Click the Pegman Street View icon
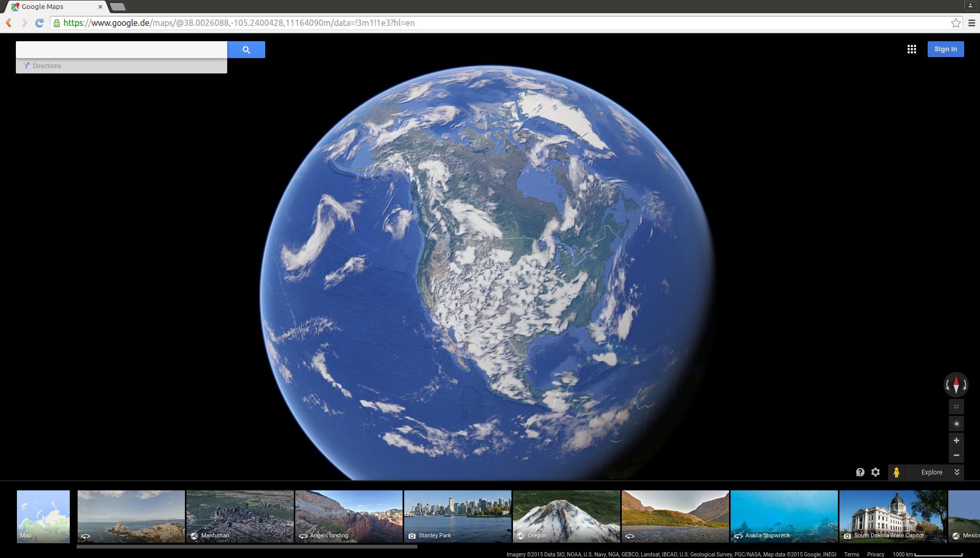The image size is (980, 558). point(897,472)
